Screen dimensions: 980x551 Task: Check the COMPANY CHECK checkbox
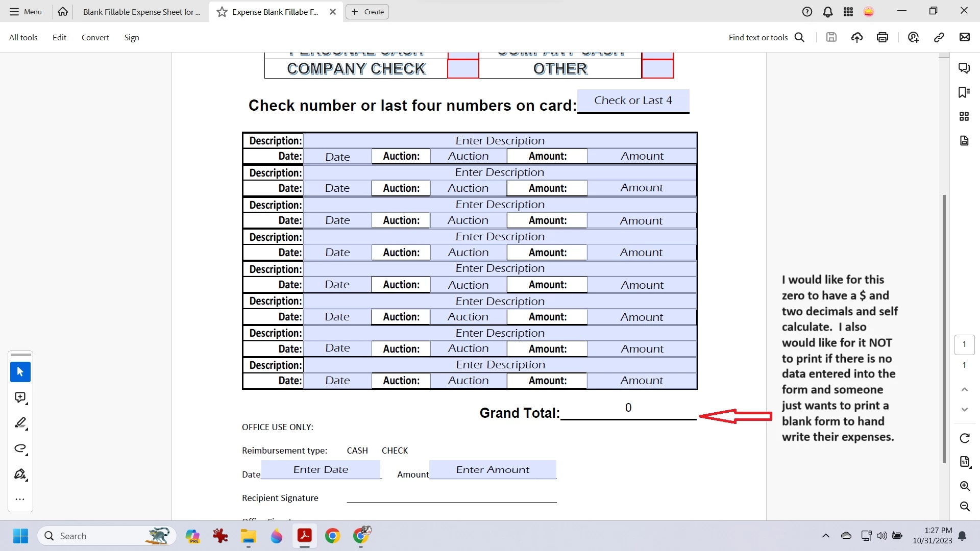(463, 69)
